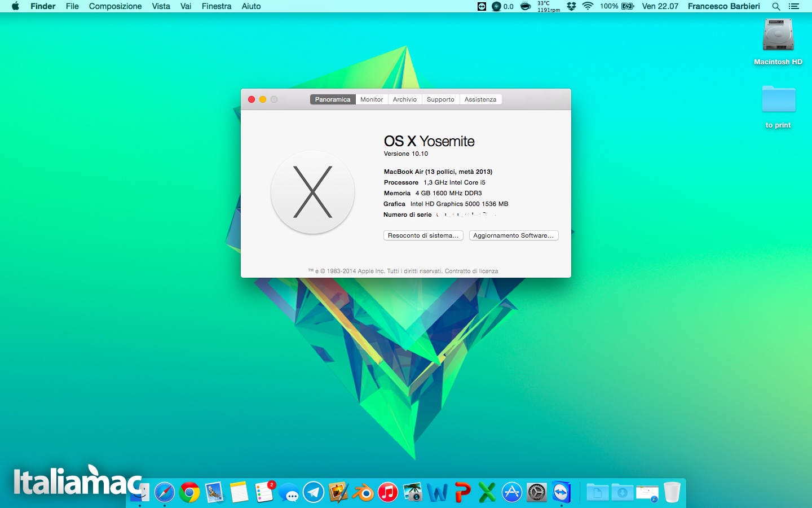This screenshot has height=508, width=812.
Task: Open the Contratto di licenza link
Action: click(471, 271)
